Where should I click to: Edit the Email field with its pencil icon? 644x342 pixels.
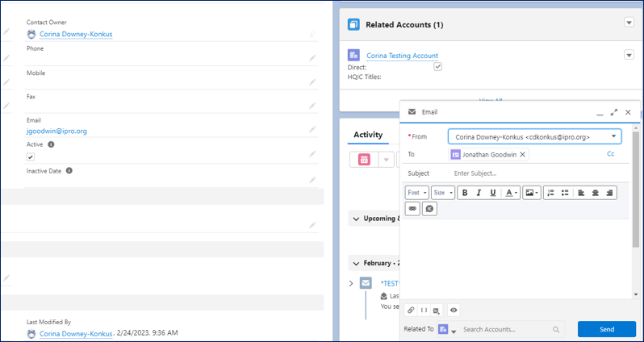312,130
